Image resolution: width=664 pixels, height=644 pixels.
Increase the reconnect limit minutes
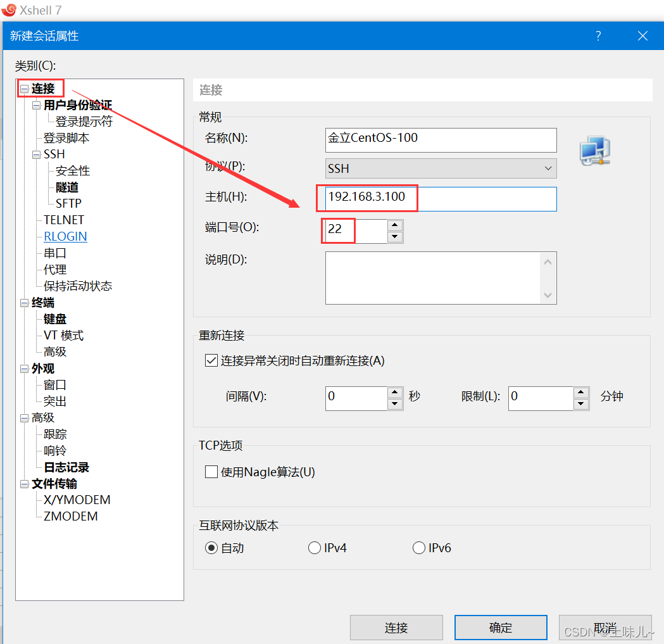(581, 393)
